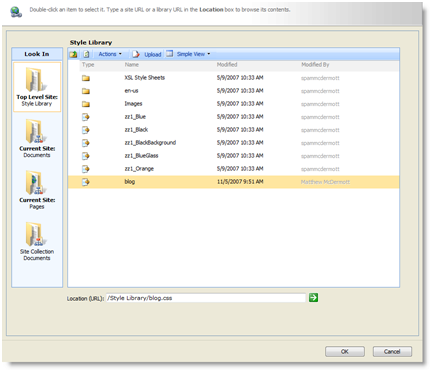Select Current Site Pages location

tap(37, 190)
